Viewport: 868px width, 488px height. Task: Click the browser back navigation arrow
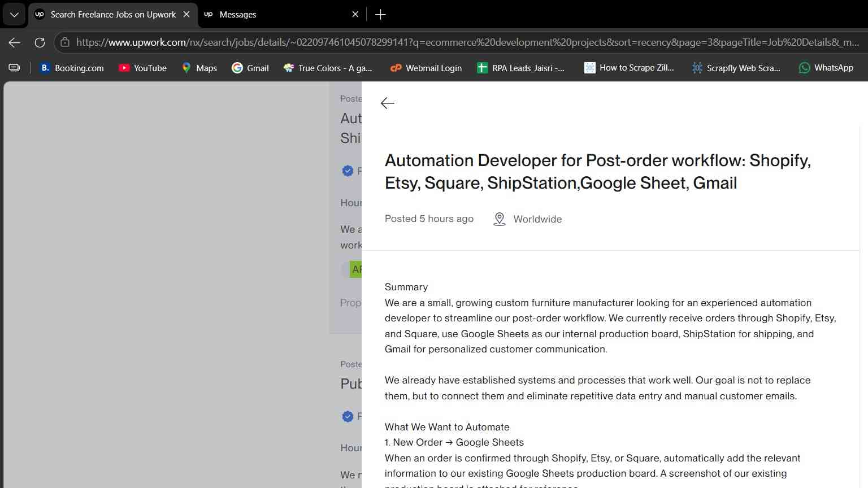[15, 42]
